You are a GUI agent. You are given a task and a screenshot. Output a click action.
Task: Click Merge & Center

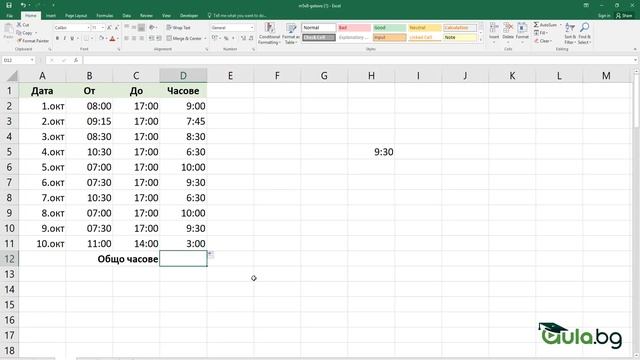click(x=184, y=38)
